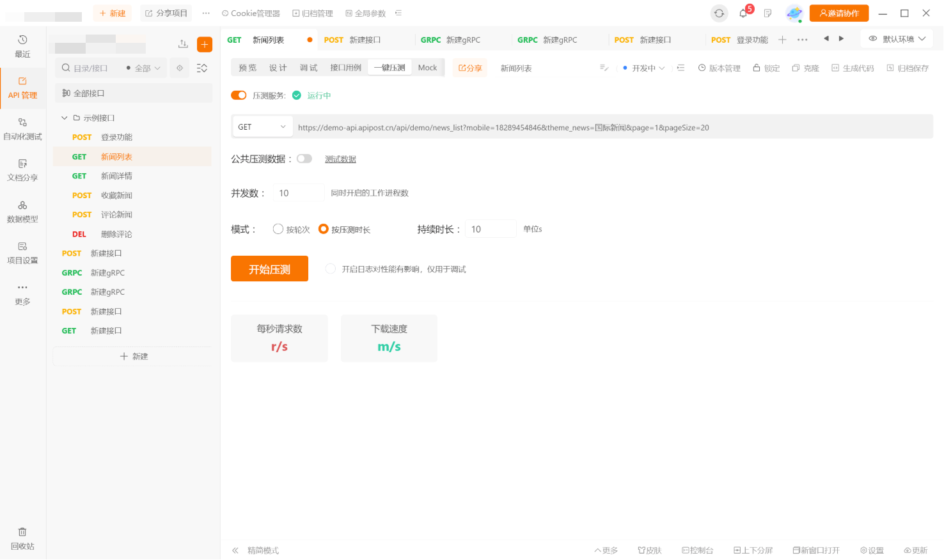Click the edit description icon beside 新闻列表

tap(604, 68)
